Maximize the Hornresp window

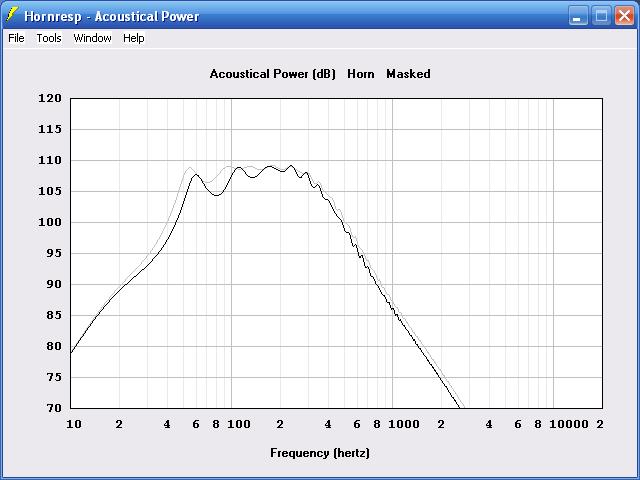click(601, 16)
